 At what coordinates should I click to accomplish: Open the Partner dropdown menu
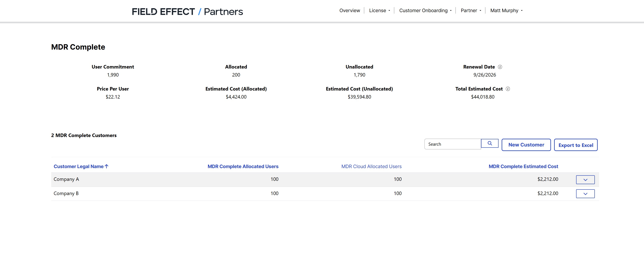tap(471, 10)
